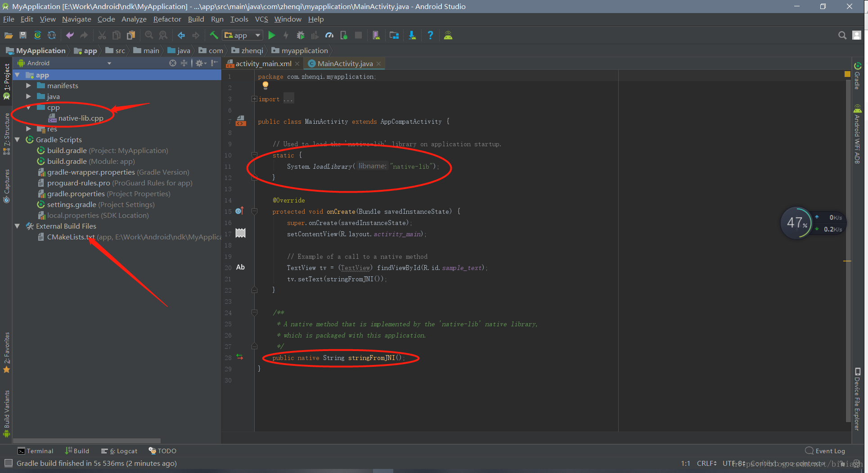
Task: Collapse the app module tree node
Action: (18, 75)
